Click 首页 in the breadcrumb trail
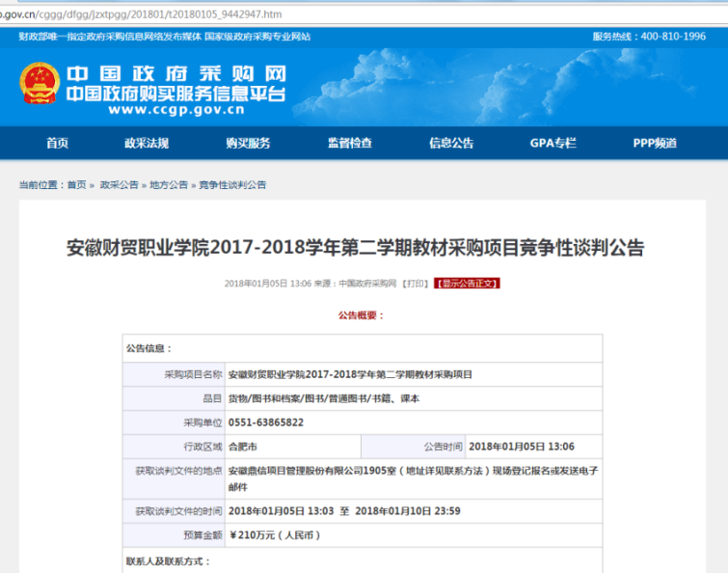 coord(76,184)
